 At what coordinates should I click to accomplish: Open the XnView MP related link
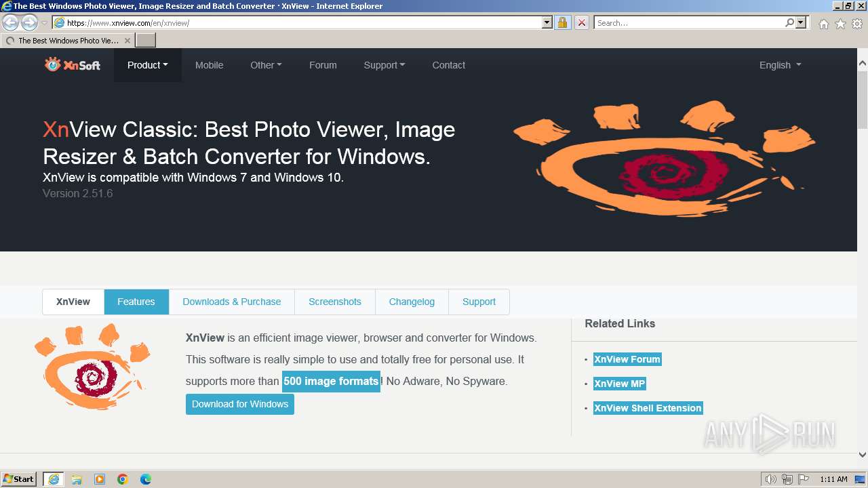[620, 384]
